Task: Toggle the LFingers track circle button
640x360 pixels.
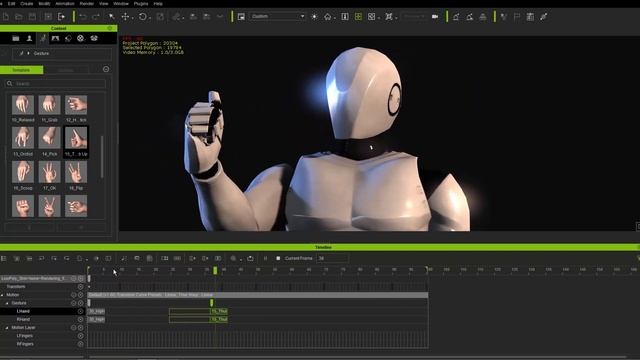Action: (80, 336)
